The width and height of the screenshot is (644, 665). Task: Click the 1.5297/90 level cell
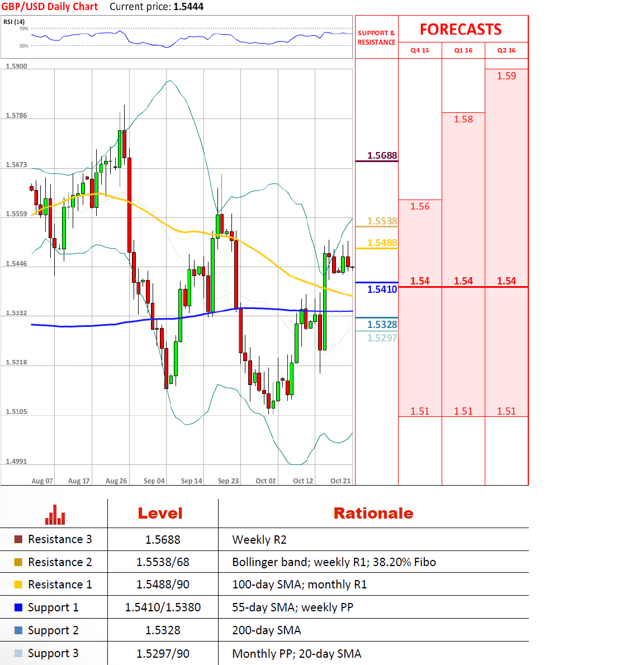[163, 654]
